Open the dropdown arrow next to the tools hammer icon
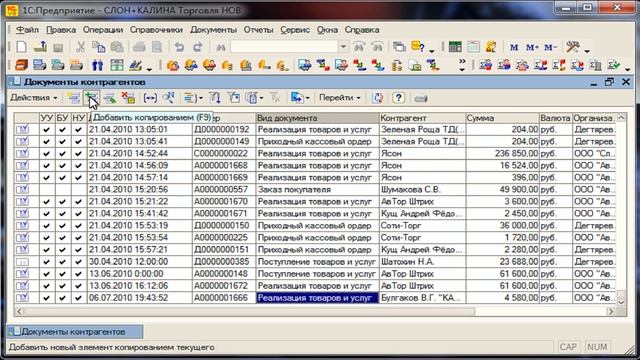640x360 pixels. pos(587,51)
